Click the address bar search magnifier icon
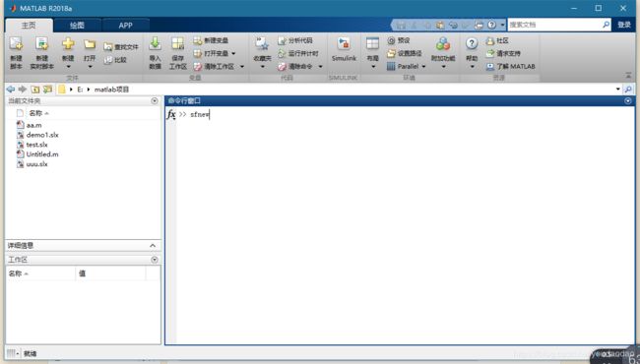The image size is (640, 364). click(628, 90)
